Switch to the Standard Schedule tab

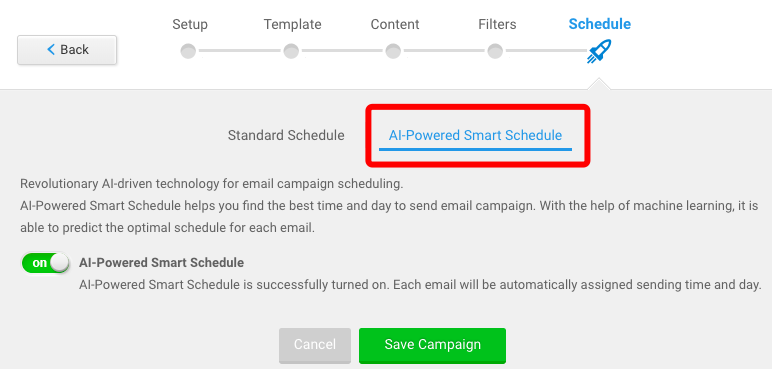click(286, 135)
